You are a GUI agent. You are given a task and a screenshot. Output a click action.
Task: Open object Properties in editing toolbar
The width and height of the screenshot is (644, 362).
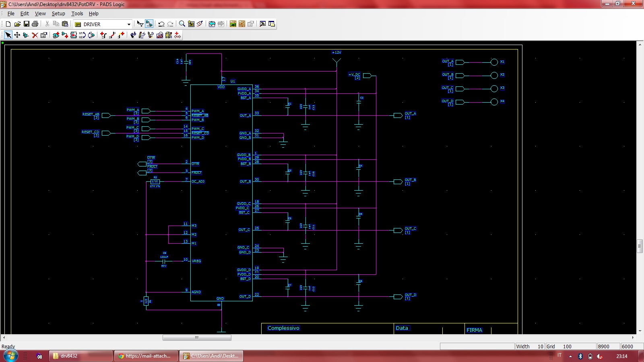coord(44,35)
